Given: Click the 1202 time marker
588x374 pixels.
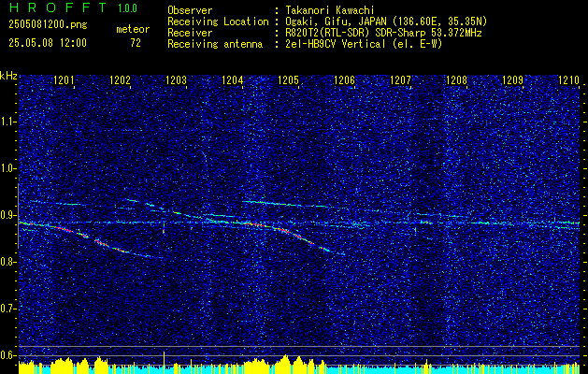Looking at the screenshot, I should click(x=121, y=79).
